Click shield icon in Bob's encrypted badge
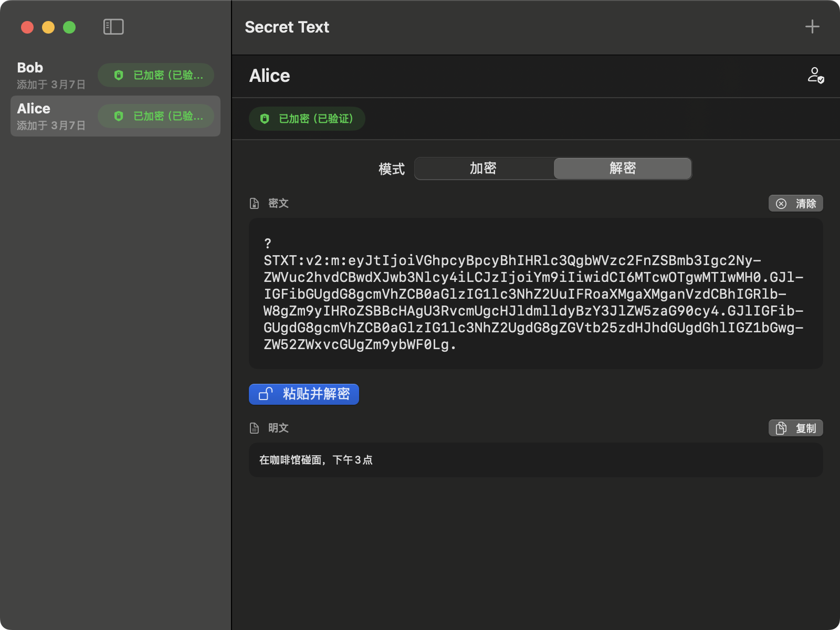This screenshot has width=840, height=630. (x=119, y=75)
